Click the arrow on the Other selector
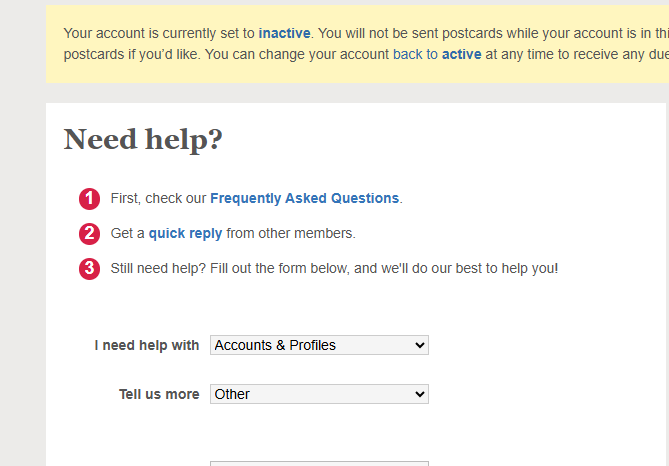Screen dimensions: 669x466 pos(419,394)
